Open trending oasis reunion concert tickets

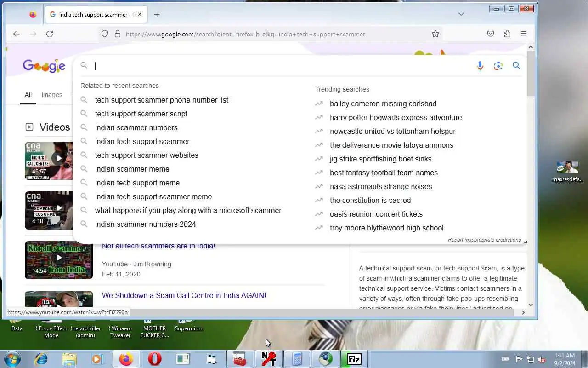coord(376,214)
